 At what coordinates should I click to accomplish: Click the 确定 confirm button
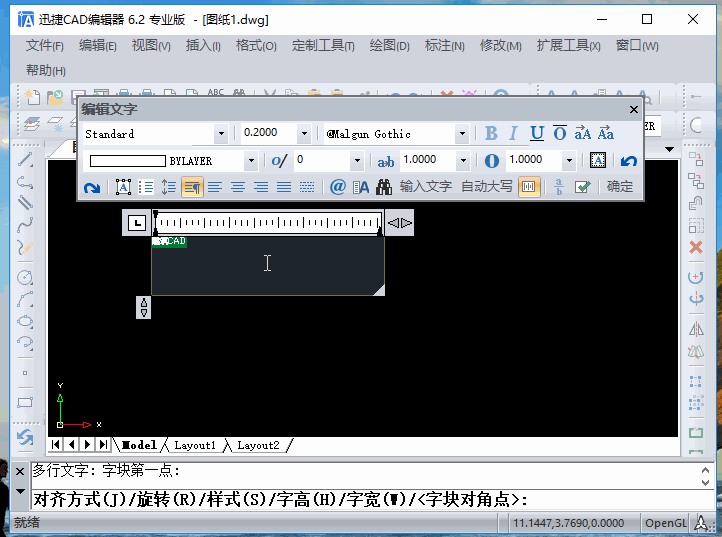[620, 187]
